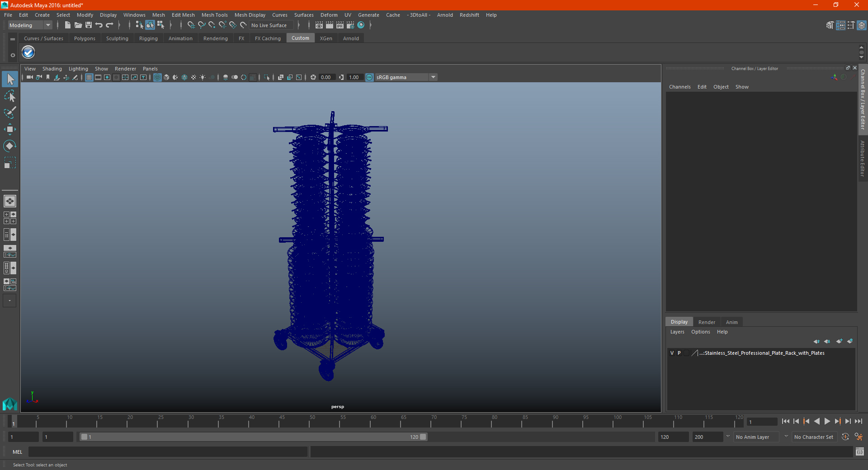This screenshot has width=868, height=470.
Task: Toggle playback P of Plate Rack layer
Action: pyautogui.click(x=679, y=353)
